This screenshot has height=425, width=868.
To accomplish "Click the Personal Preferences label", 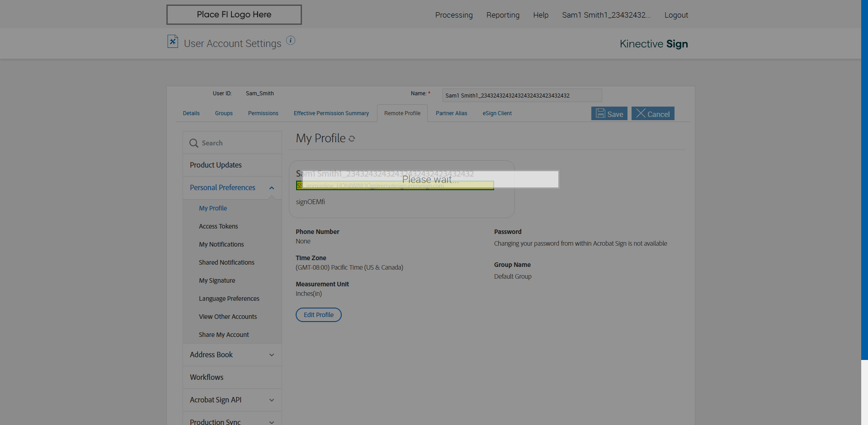I will tap(222, 187).
